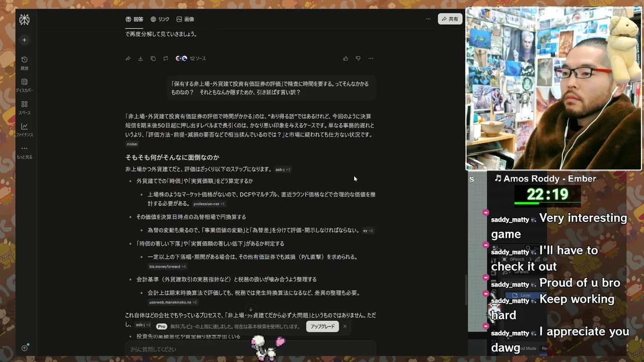Switch to the リンク tab

tap(160, 19)
